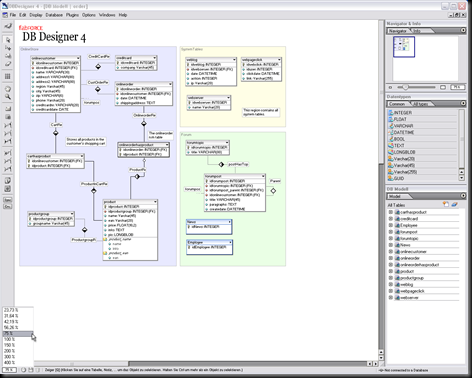Open the Options menu
472x378 pixels.
[89, 15]
